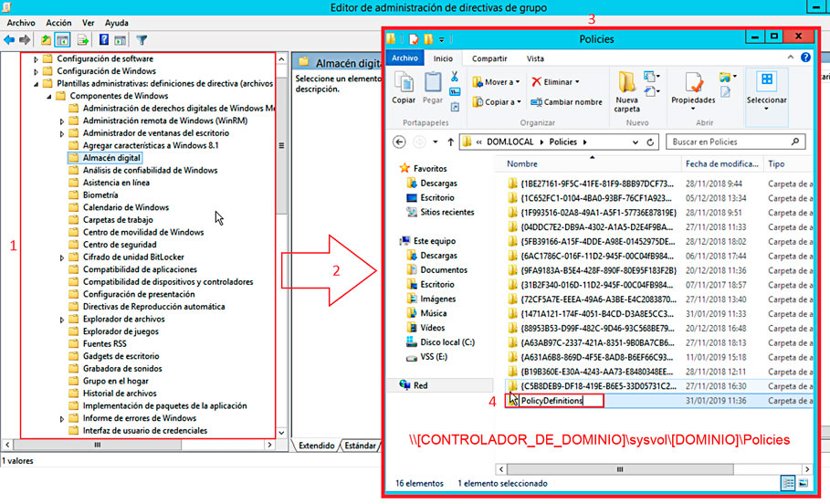Toggle the show/hide console tree icon
The height and width of the screenshot is (504, 830).
62,39
